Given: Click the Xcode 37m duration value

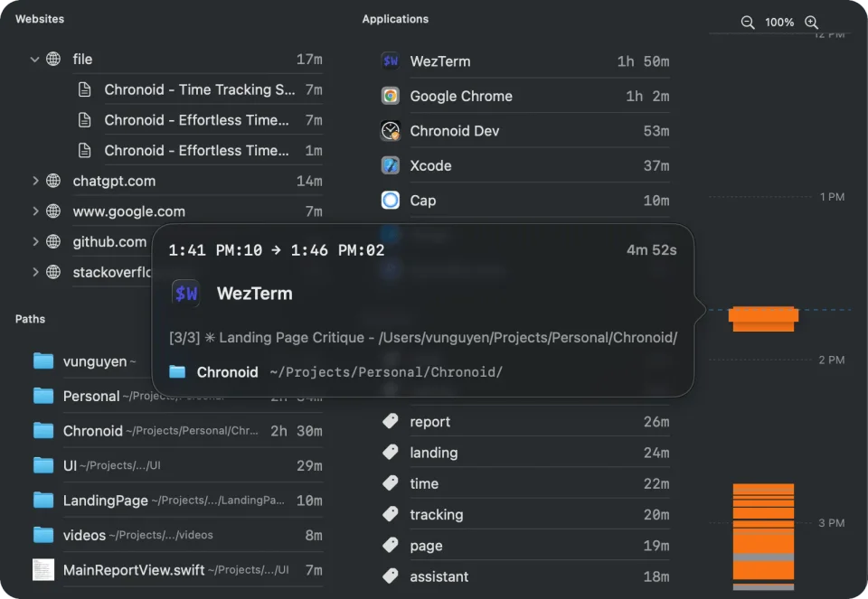Looking at the screenshot, I should (x=656, y=165).
